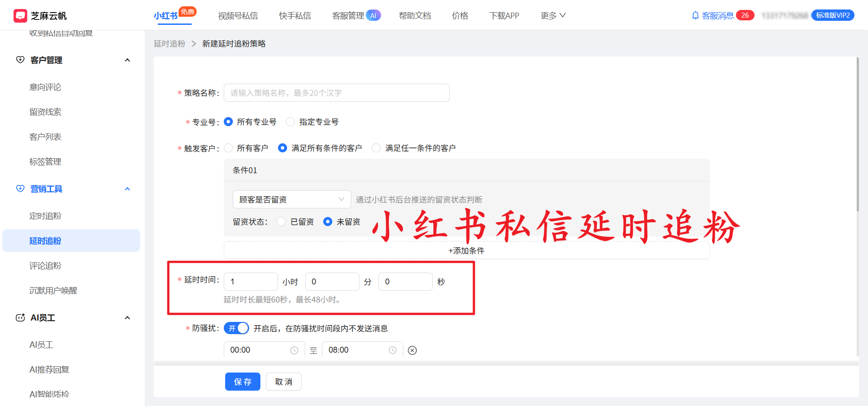
Task: Click the 秒 delay input field
Action: coord(406,282)
